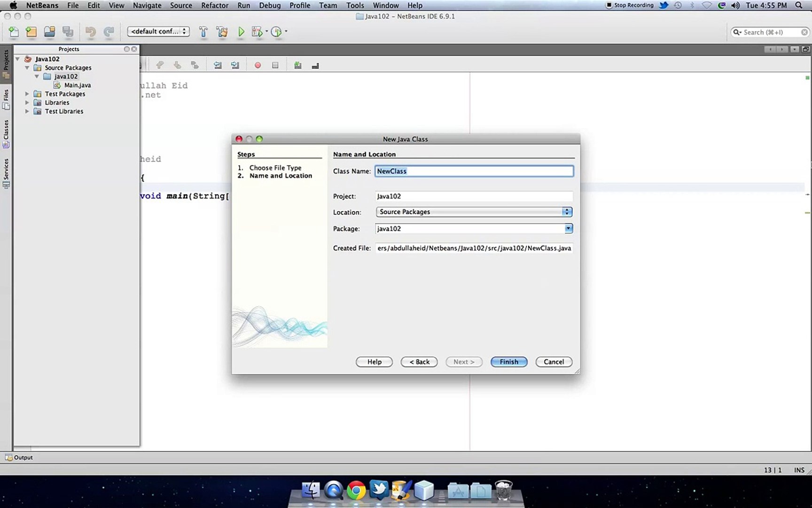The height and width of the screenshot is (508, 812).
Task: Open the default configuration dropdown
Action: (x=158, y=32)
